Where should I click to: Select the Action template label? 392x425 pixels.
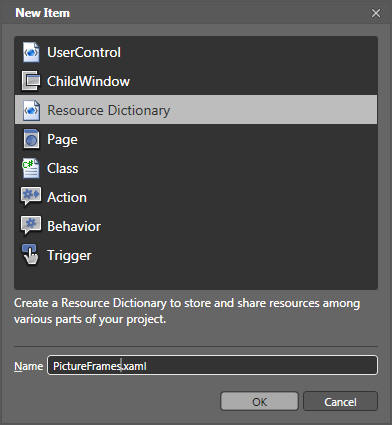pyautogui.click(x=67, y=197)
